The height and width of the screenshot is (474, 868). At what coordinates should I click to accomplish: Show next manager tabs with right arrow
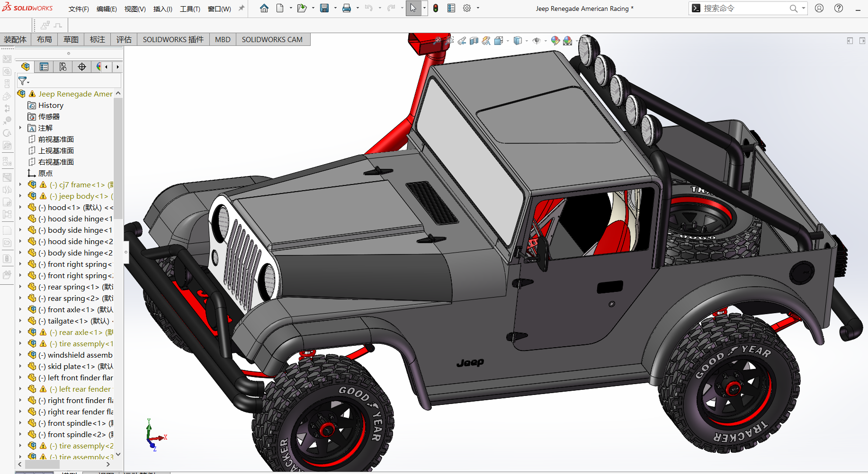click(x=117, y=67)
